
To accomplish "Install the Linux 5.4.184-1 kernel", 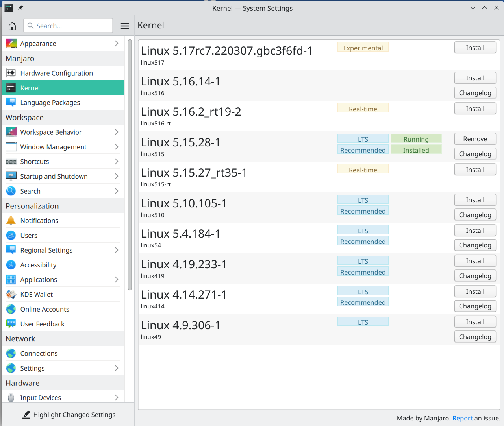I will coord(475,231).
